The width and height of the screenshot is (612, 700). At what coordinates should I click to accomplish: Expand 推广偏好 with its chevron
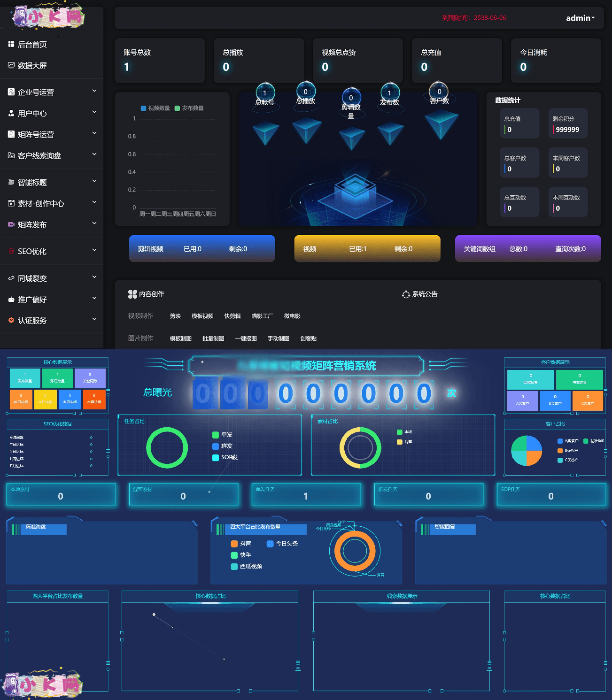[x=94, y=298]
